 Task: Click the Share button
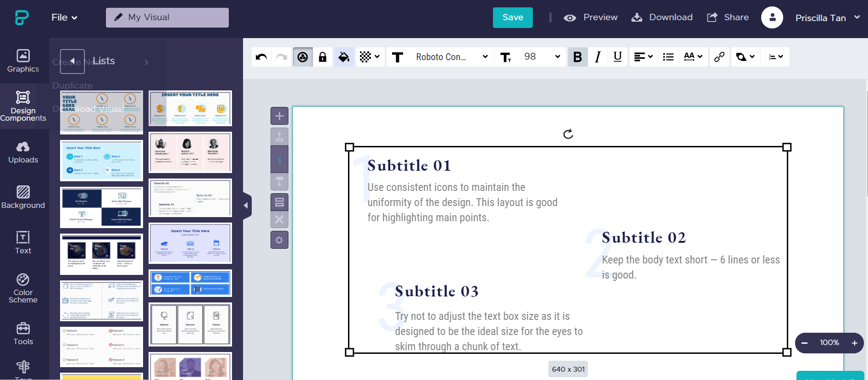728,17
